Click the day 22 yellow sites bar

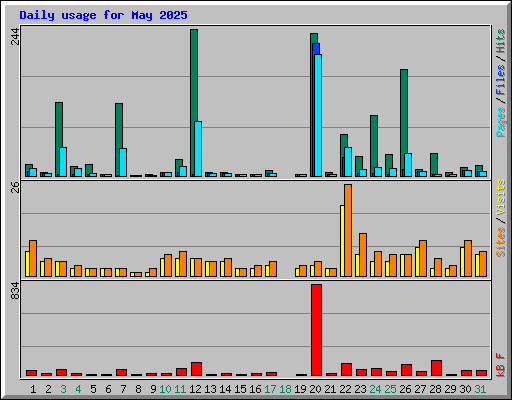[x=342, y=241]
